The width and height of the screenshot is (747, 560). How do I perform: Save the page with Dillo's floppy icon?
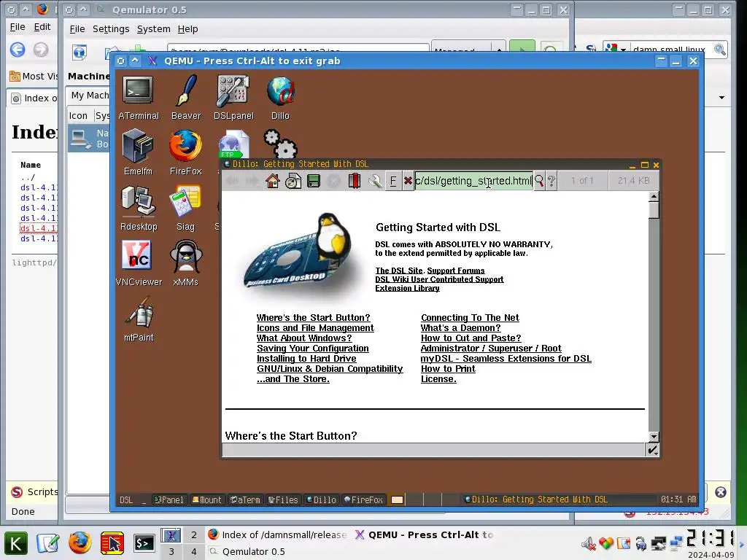(x=314, y=181)
